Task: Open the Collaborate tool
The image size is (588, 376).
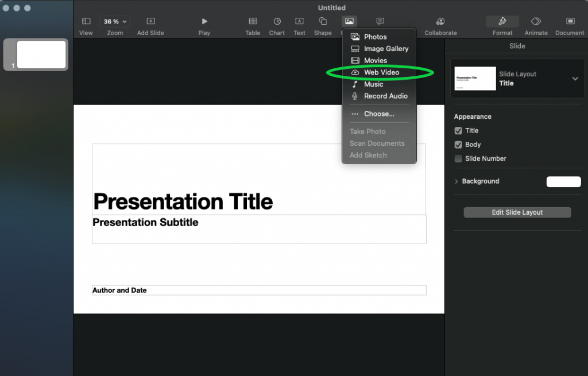Action: [440, 22]
